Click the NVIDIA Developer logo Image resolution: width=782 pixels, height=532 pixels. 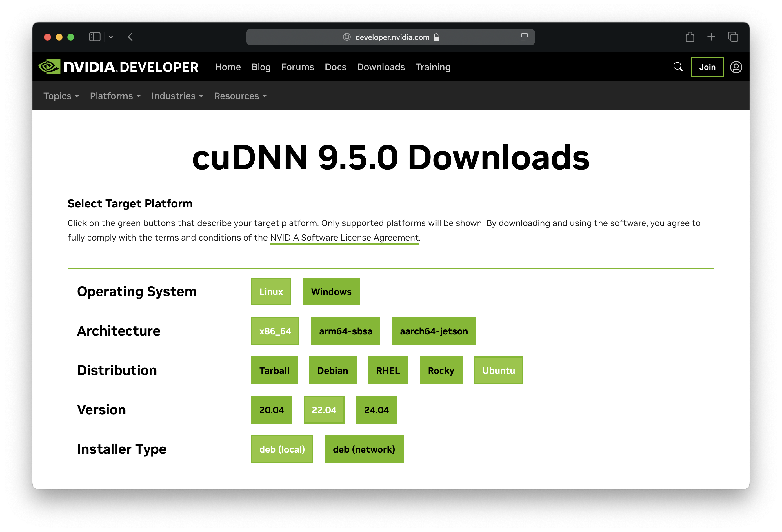[x=119, y=67]
